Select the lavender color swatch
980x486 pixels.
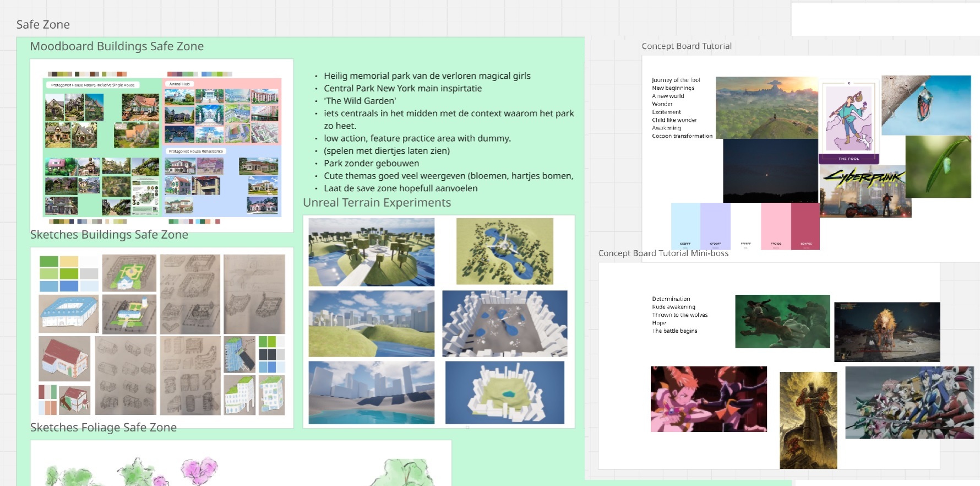pyautogui.click(x=715, y=226)
